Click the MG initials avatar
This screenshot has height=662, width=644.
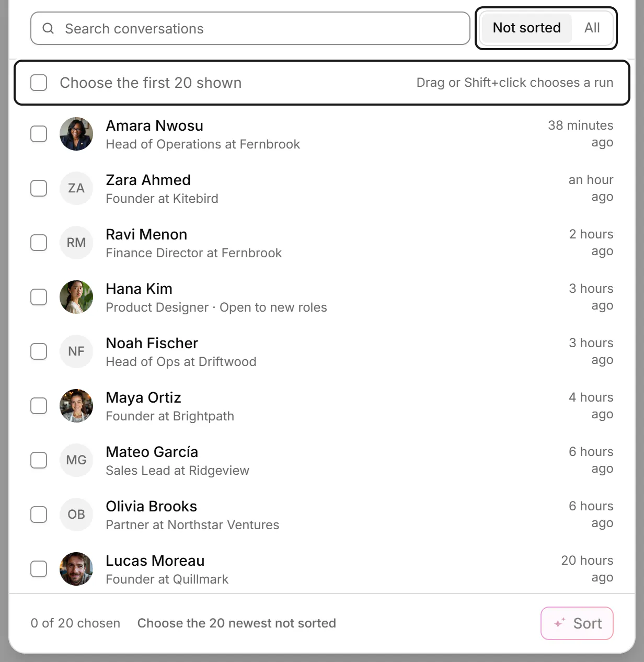pyautogui.click(x=76, y=460)
